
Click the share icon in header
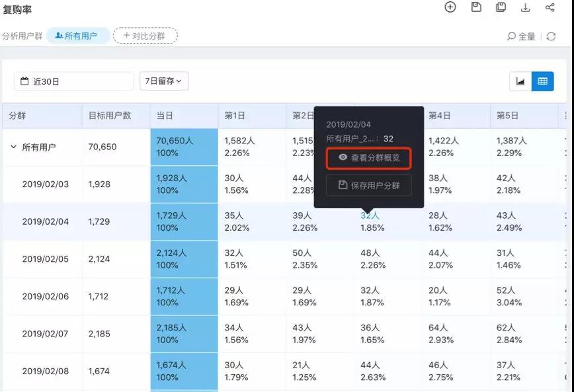[x=550, y=7]
